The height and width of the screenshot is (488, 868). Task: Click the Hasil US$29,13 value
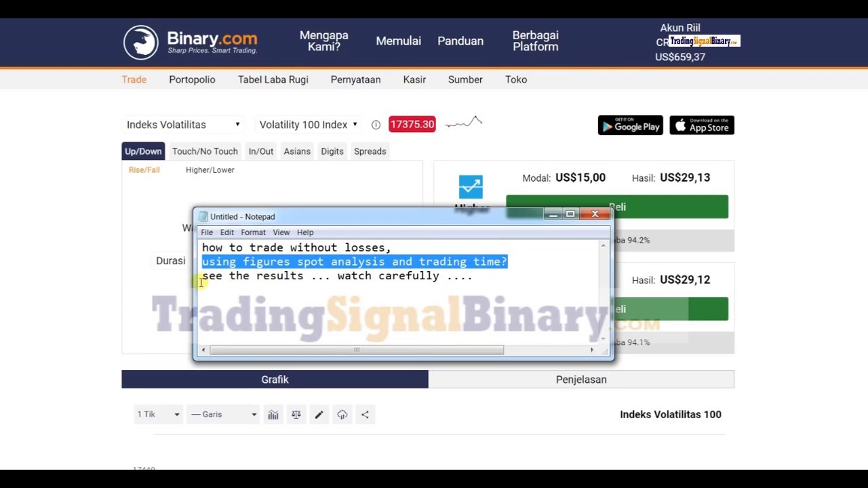(x=685, y=178)
